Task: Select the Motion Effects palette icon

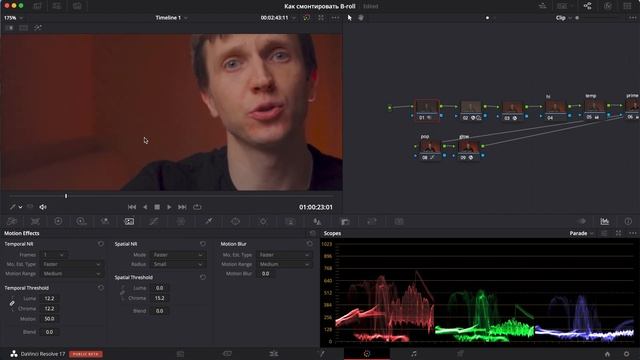Action: click(x=129, y=221)
